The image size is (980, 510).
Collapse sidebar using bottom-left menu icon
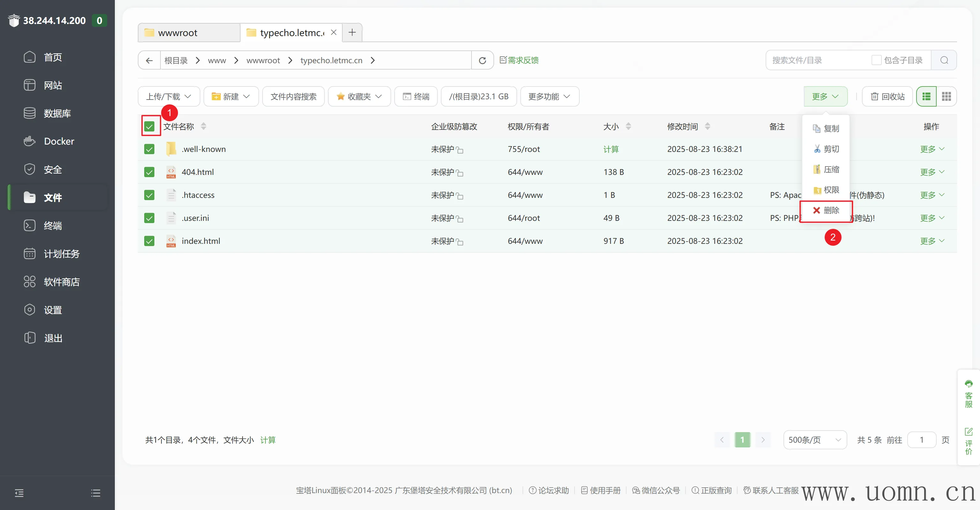19,493
